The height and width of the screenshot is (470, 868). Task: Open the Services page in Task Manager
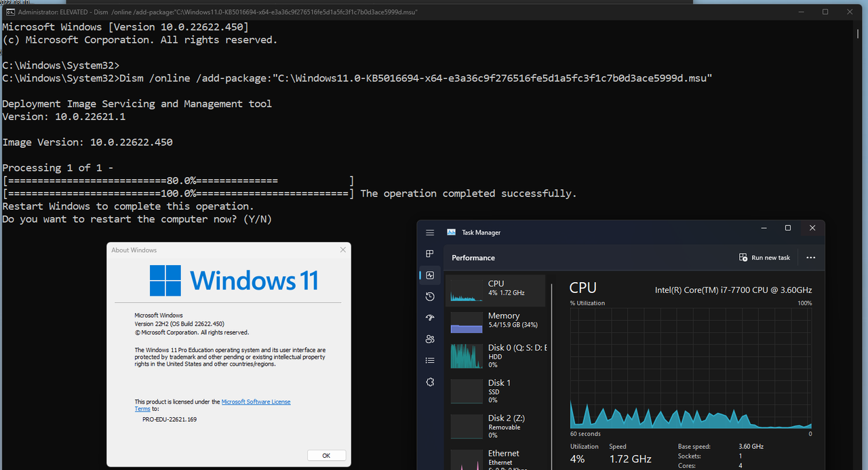click(430, 382)
